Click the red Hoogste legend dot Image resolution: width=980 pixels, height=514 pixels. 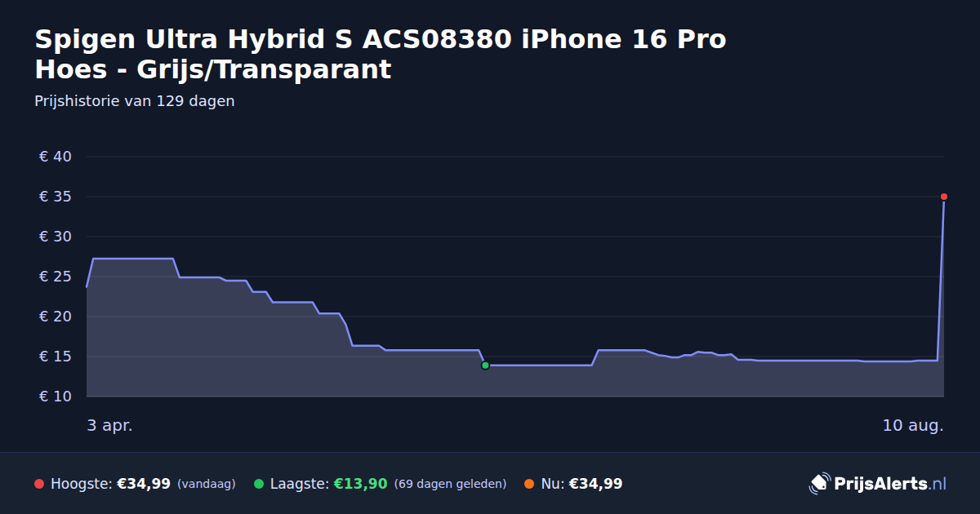point(39,484)
